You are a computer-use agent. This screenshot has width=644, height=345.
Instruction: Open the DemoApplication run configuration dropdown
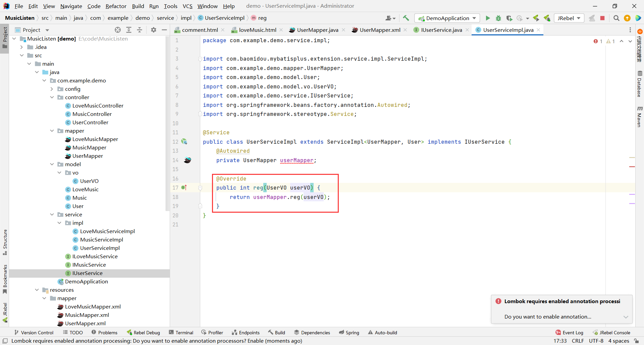coord(447,18)
